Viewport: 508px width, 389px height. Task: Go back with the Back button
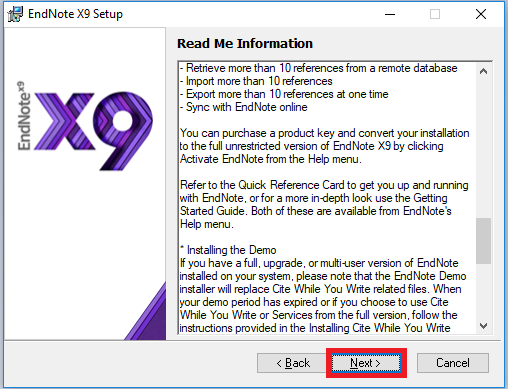click(293, 363)
